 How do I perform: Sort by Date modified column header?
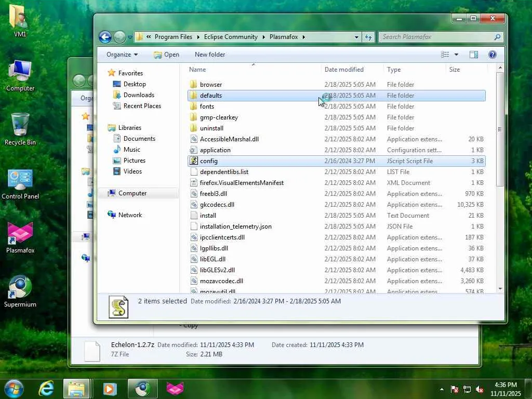(x=344, y=70)
